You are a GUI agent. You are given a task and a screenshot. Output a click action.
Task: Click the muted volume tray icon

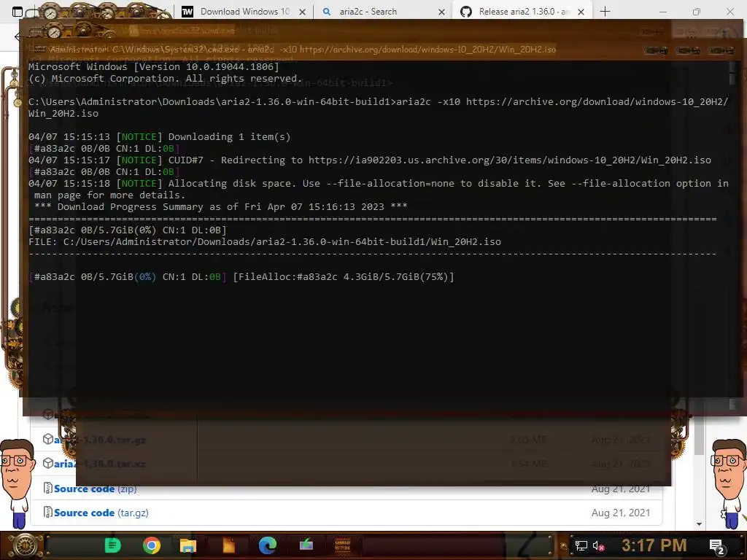598,545
